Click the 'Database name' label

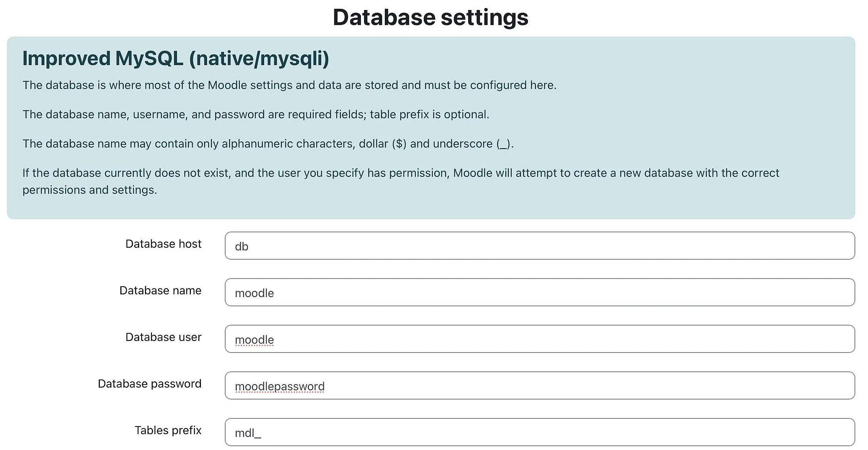[160, 290]
